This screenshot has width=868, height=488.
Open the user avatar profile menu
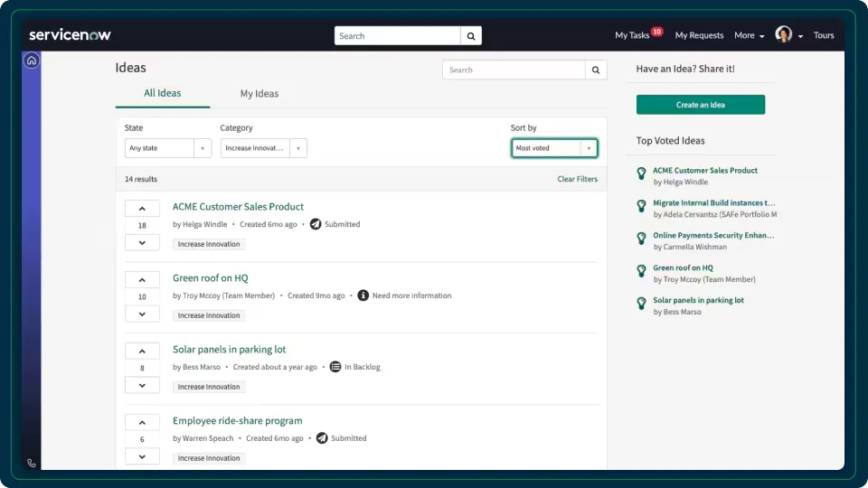pos(784,35)
